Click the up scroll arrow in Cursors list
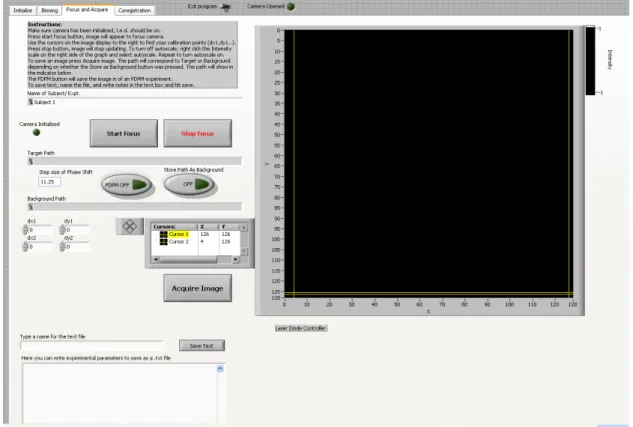This screenshot has width=633, height=427. click(244, 227)
